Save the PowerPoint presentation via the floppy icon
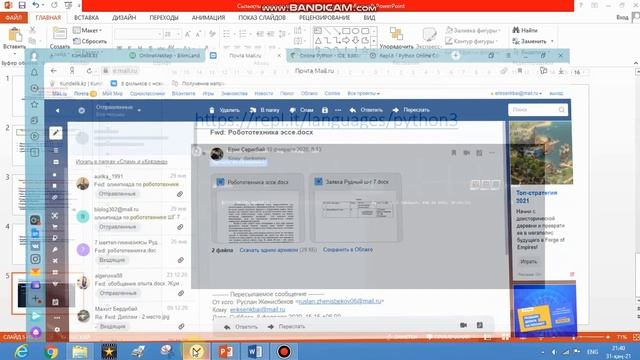 (22, 5)
